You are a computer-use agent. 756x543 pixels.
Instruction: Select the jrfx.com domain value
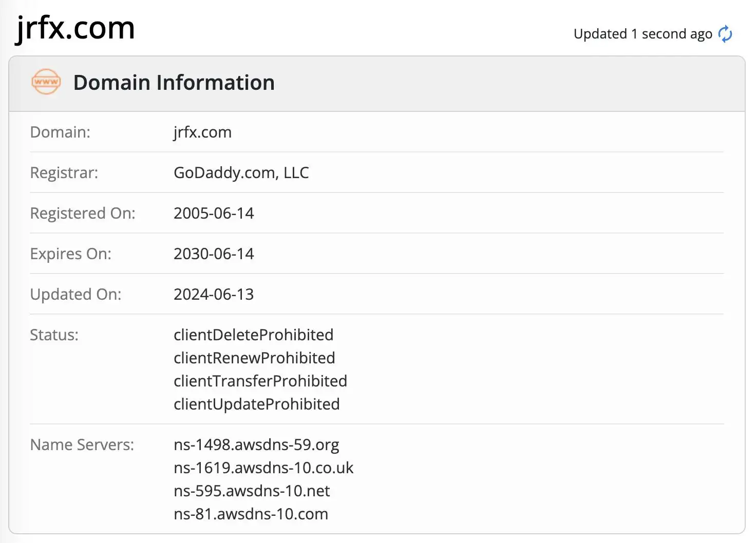click(x=202, y=132)
